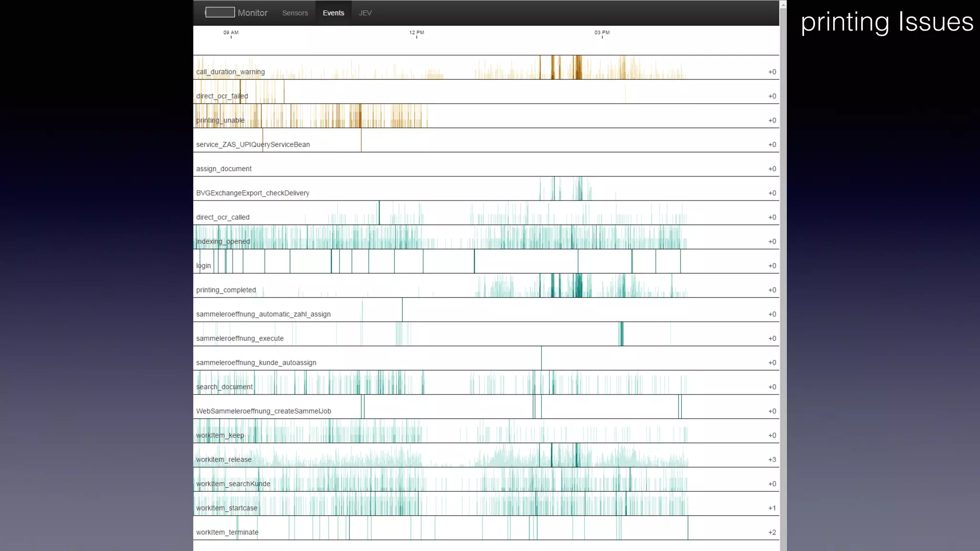The height and width of the screenshot is (551, 980).
Task: Click the logo box beside Monitor
Action: [x=220, y=12]
